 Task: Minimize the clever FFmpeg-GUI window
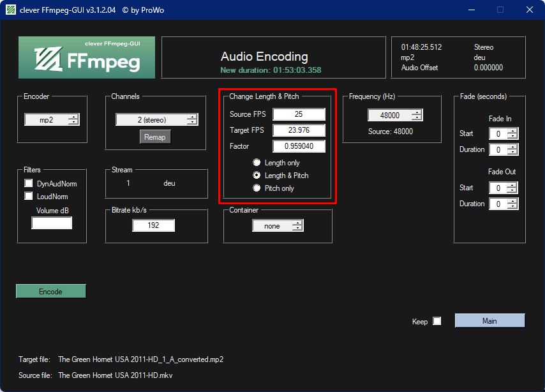[472, 10]
